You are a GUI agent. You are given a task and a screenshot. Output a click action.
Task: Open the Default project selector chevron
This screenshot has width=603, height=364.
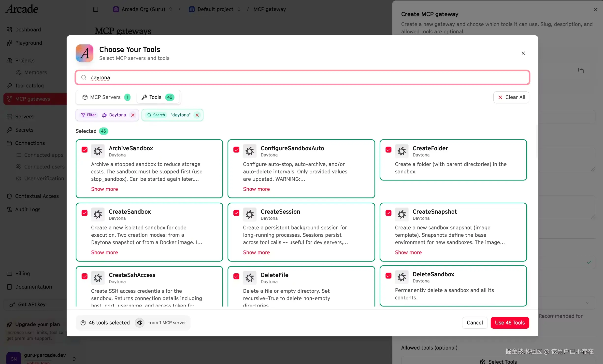tap(239, 9)
